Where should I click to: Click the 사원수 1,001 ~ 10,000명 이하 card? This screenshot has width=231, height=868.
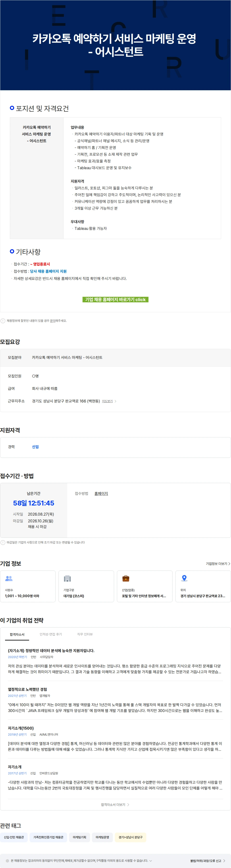click(28, 586)
